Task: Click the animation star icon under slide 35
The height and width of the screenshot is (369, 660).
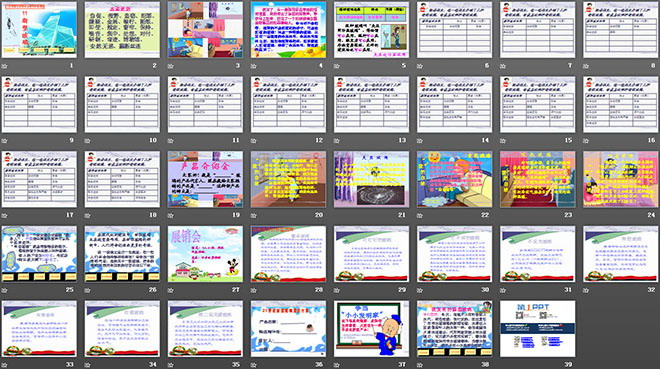Action: coord(171,365)
